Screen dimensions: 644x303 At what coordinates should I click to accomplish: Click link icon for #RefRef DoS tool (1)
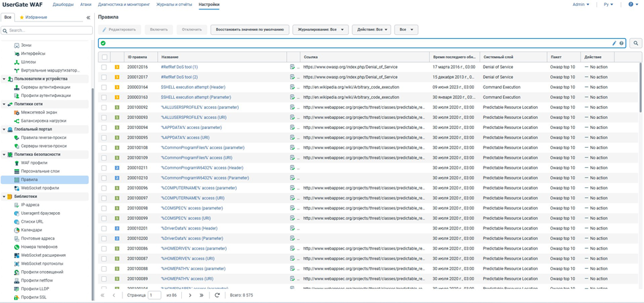[292, 68]
